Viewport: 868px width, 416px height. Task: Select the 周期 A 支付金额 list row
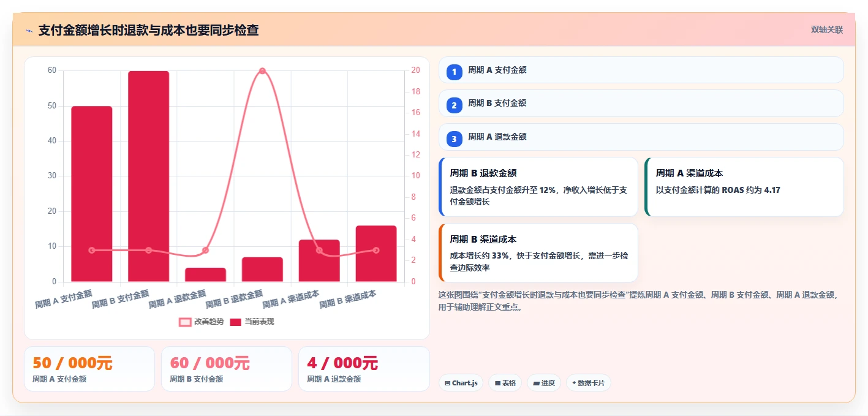(641, 70)
